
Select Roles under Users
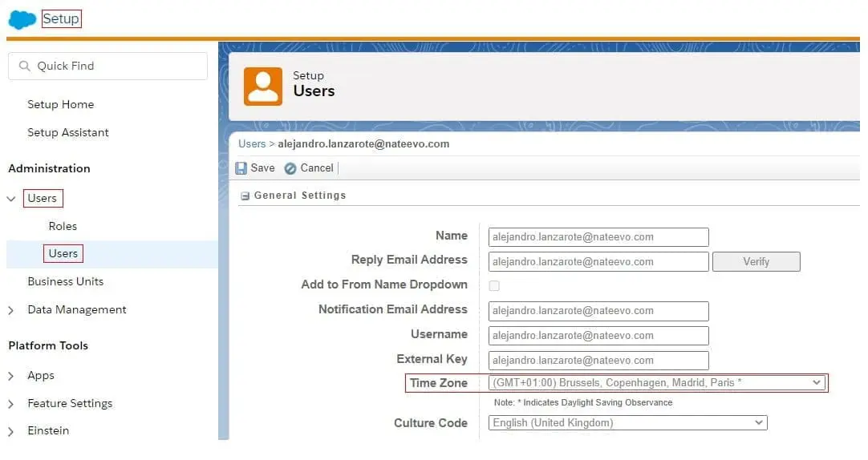point(63,226)
